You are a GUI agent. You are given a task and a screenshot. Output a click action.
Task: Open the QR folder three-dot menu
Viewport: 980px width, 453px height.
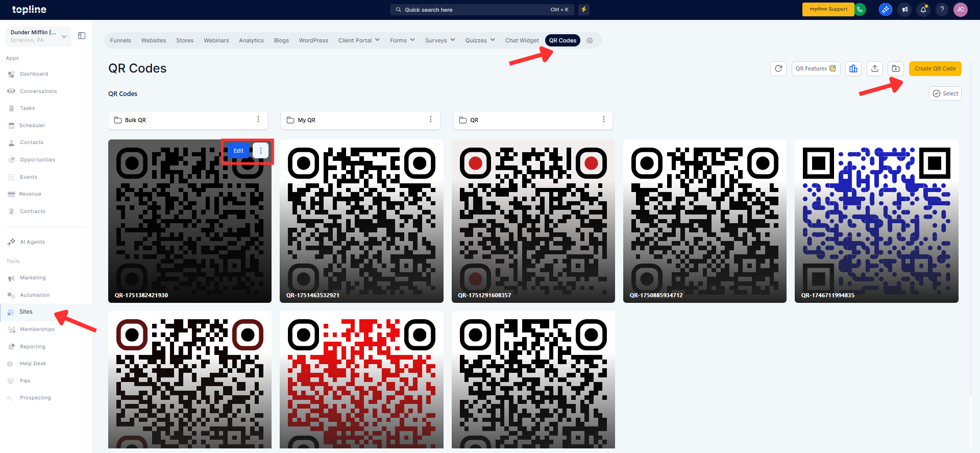coord(604,120)
